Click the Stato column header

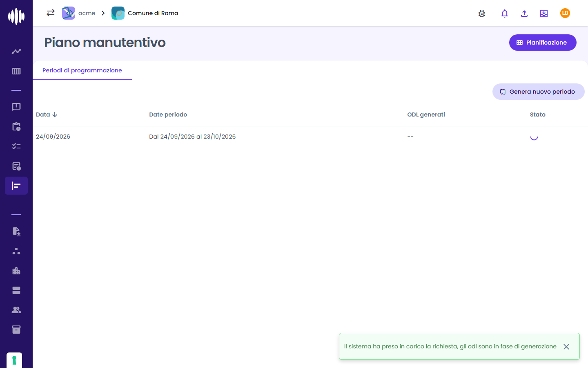pos(538,114)
